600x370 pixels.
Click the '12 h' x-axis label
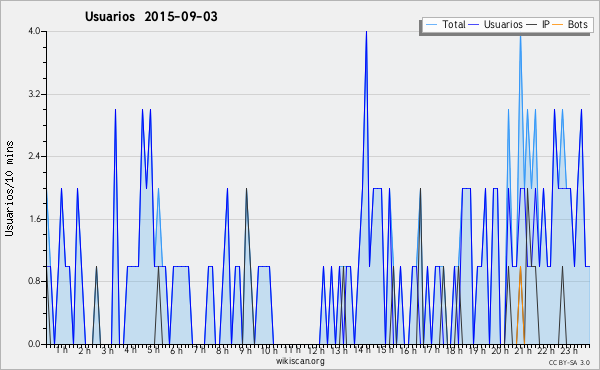[x=316, y=350]
